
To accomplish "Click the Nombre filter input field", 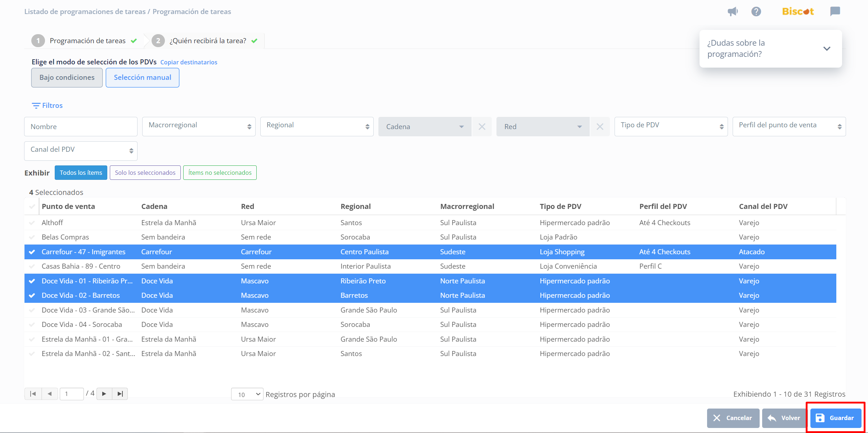I will pos(81,127).
